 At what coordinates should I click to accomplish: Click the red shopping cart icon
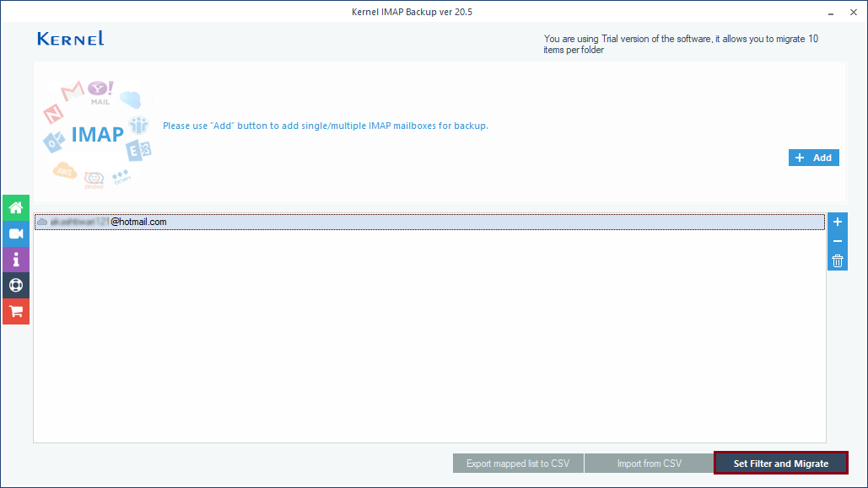coord(15,312)
